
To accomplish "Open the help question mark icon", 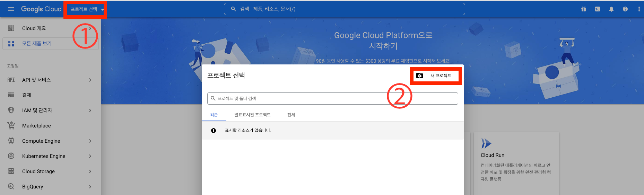I will tap(625, 9).
